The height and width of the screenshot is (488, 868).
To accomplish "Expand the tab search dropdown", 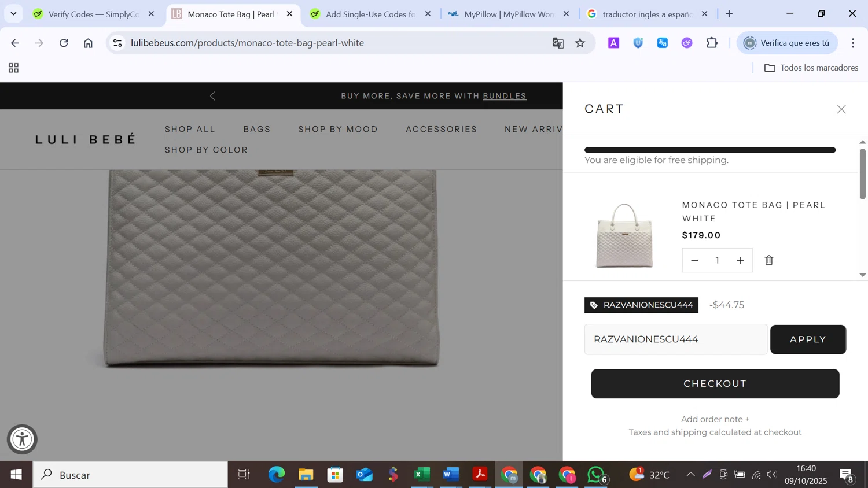I will pos(13,14).
